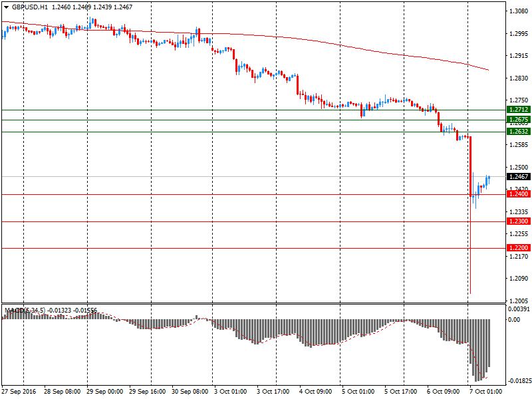Select the MACD 0.00391 scale value

519,309
